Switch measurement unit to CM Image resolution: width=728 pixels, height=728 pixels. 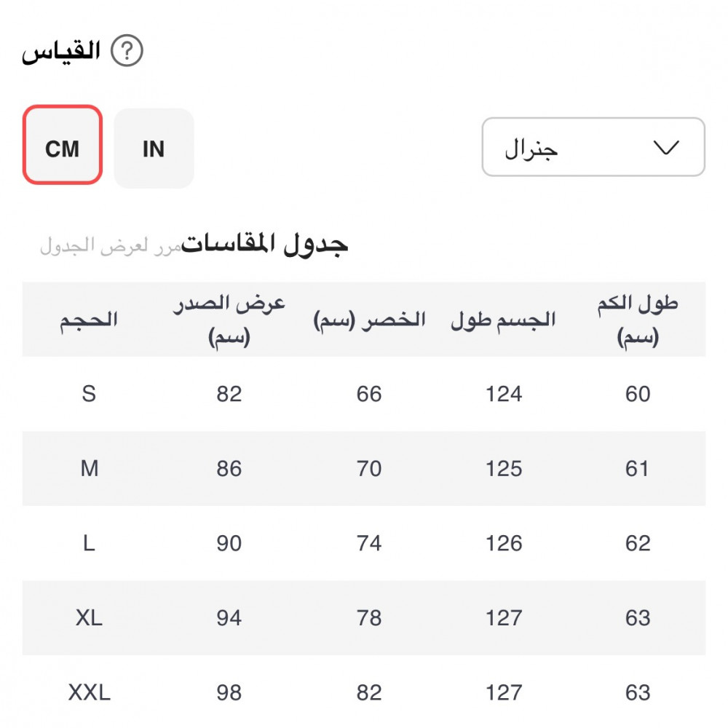click(62, 146)
